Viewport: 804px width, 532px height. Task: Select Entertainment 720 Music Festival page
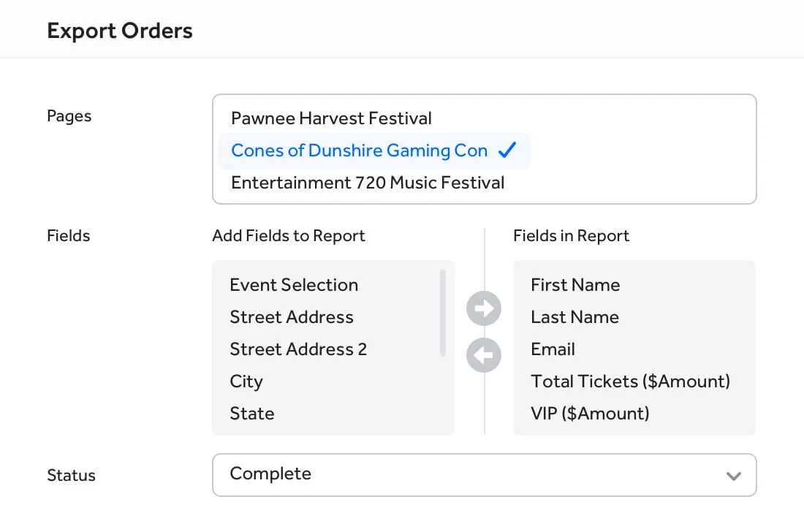[x=368, y=183]
